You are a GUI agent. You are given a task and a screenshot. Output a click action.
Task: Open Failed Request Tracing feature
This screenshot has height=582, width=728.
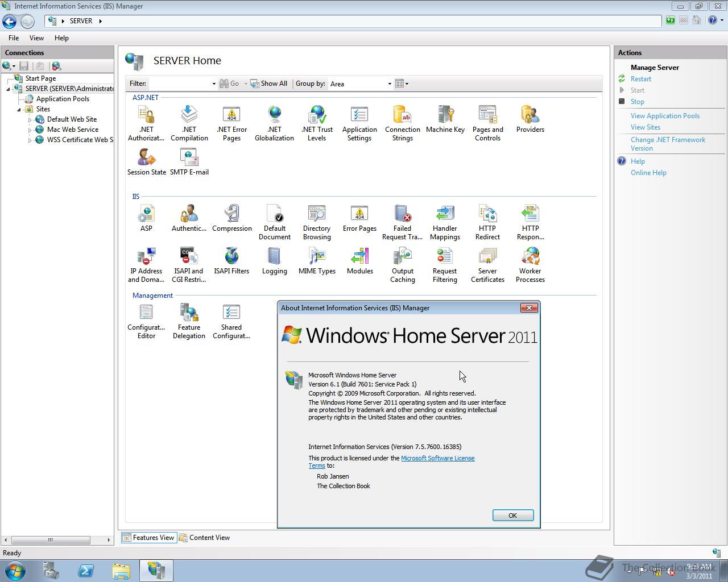point(402,222)
